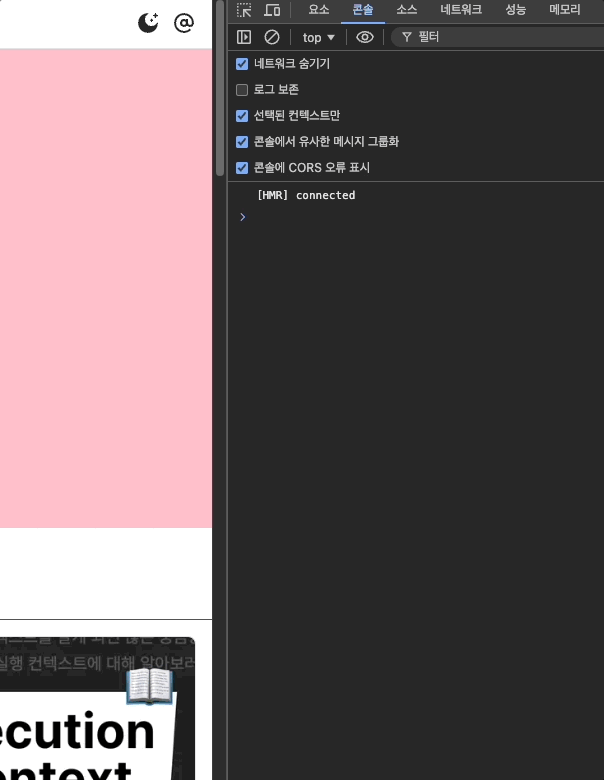Click the funnel icon in filter box
604x780 pixels.
(x=407, y=37)
